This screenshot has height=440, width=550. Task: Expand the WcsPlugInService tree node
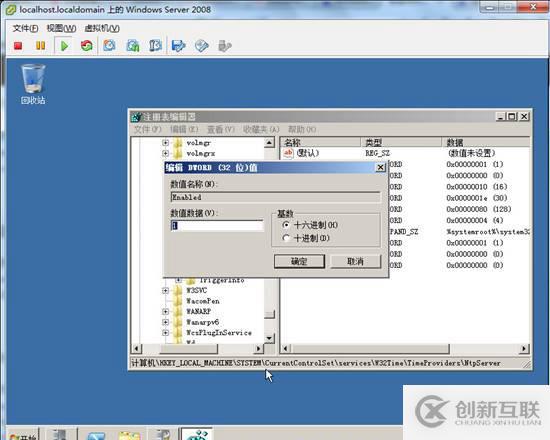pos(166,333)
